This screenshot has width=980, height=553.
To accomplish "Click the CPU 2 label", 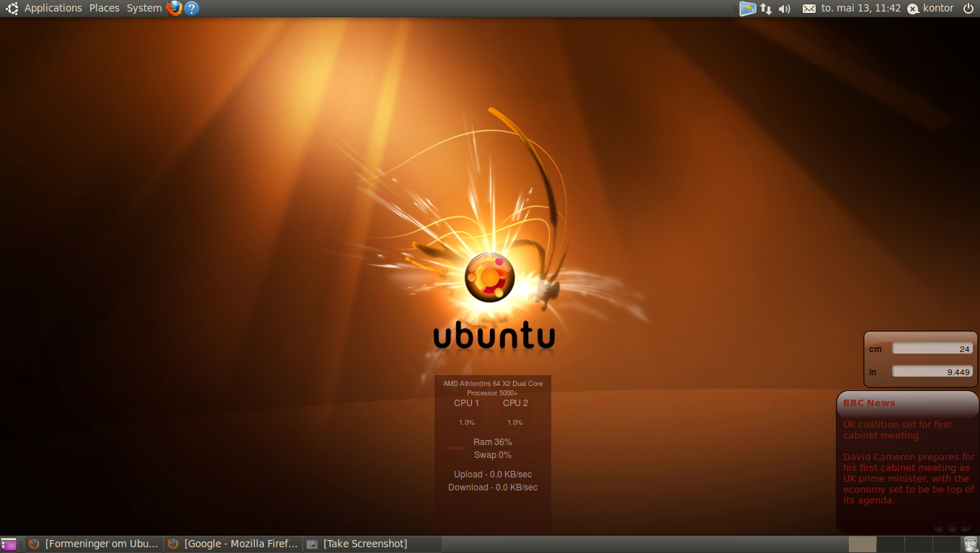I will coord(515,403).
